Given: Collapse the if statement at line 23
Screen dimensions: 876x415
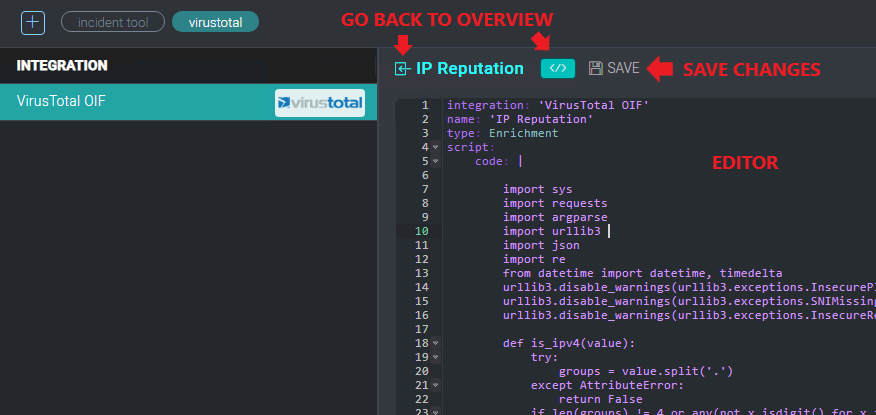Looking at the screenshot, I should [435, 411].
